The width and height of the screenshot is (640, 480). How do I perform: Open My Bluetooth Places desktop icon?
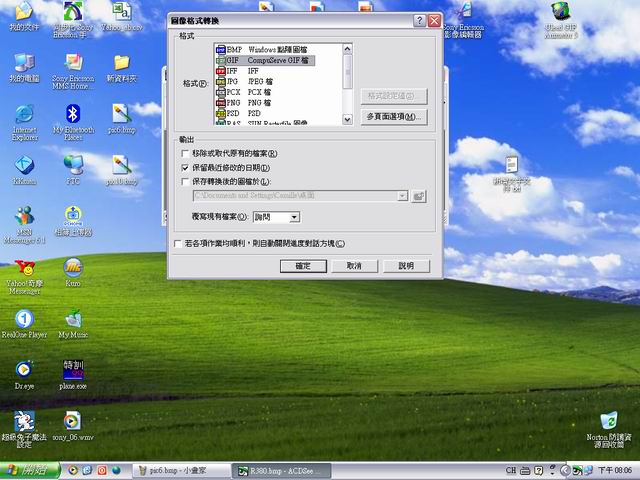73,122
